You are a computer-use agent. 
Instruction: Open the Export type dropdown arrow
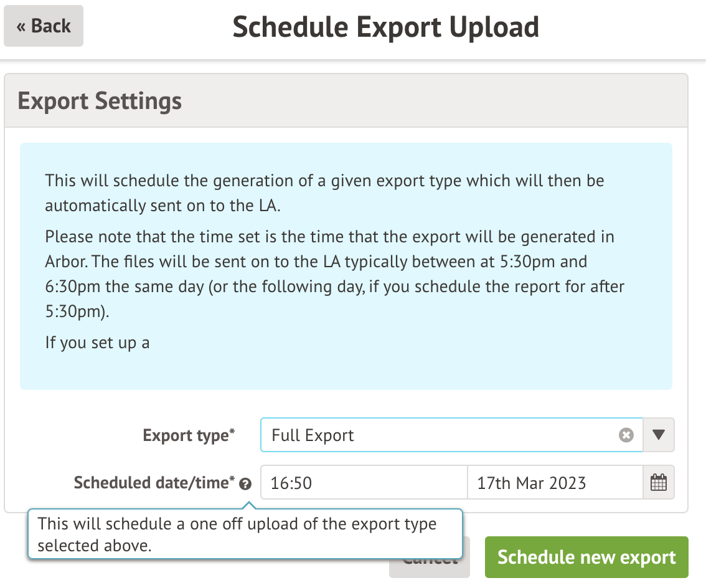(x=659, y=435)
